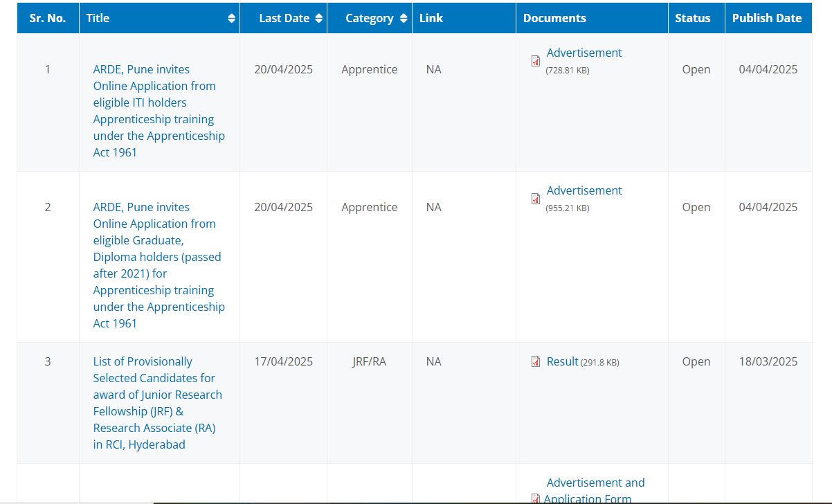This screenshot has width=832, height=504.
Task: Sort table using Category column arrows
Action: (x=402, y=19)
